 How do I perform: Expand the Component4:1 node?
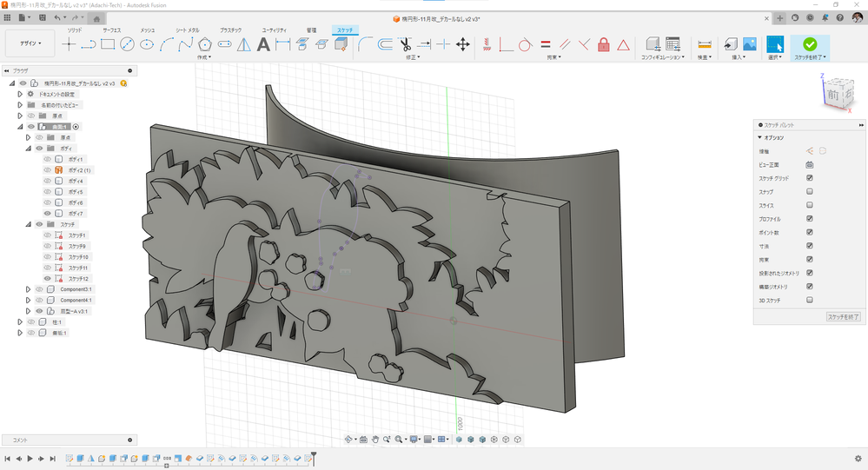(28, 300)
